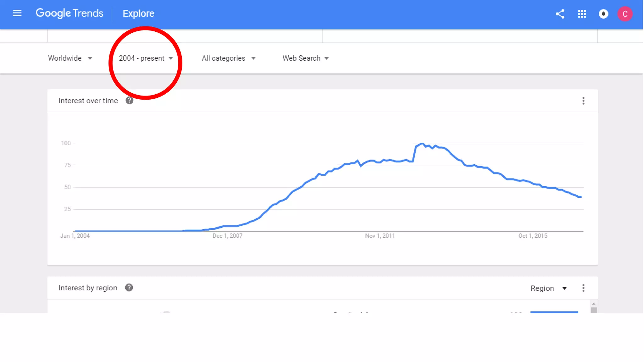Viewport: 644px width, 362px height.
Task: Click the share icon in header
Action: (x=560, y=14)
